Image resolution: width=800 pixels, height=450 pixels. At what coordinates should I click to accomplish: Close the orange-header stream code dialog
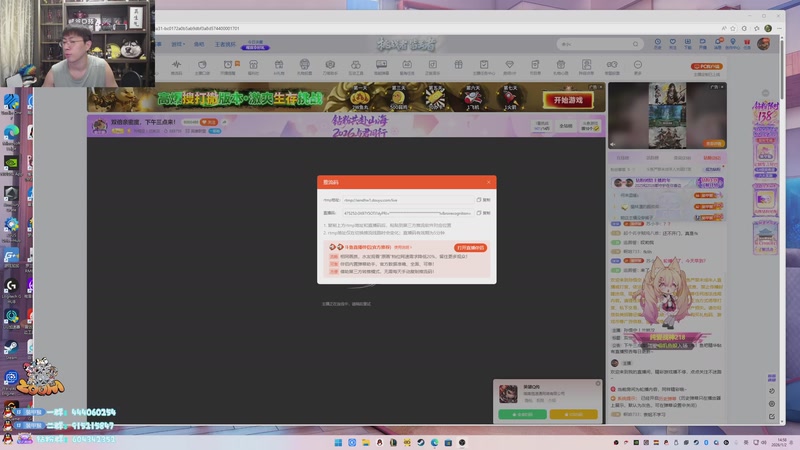click(489, 182)
